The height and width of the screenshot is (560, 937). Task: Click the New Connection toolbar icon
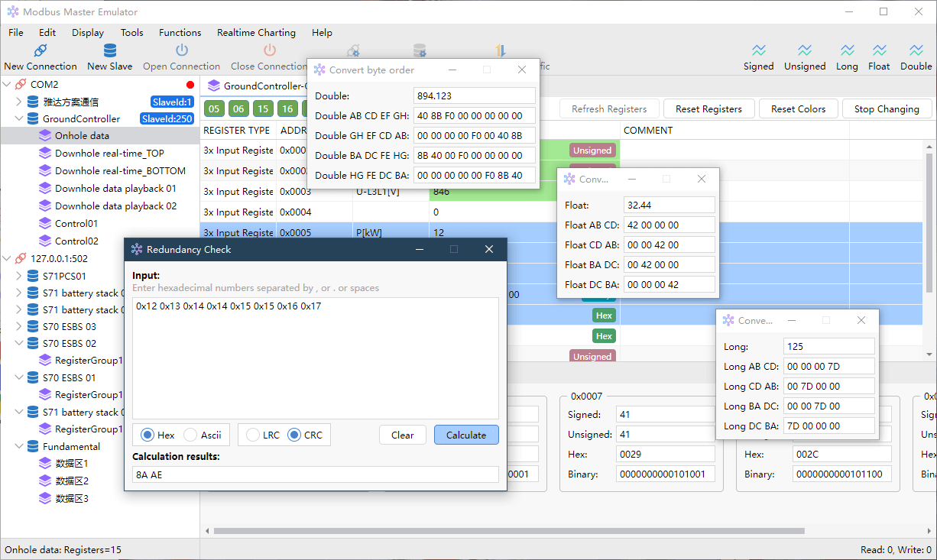41,50
